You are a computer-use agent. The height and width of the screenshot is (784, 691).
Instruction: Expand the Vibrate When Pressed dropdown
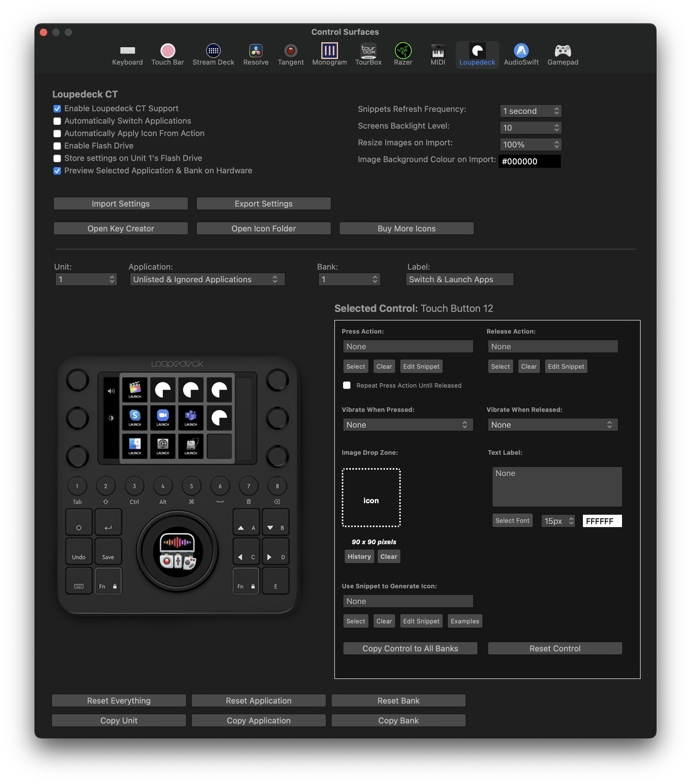coord(408,425)
